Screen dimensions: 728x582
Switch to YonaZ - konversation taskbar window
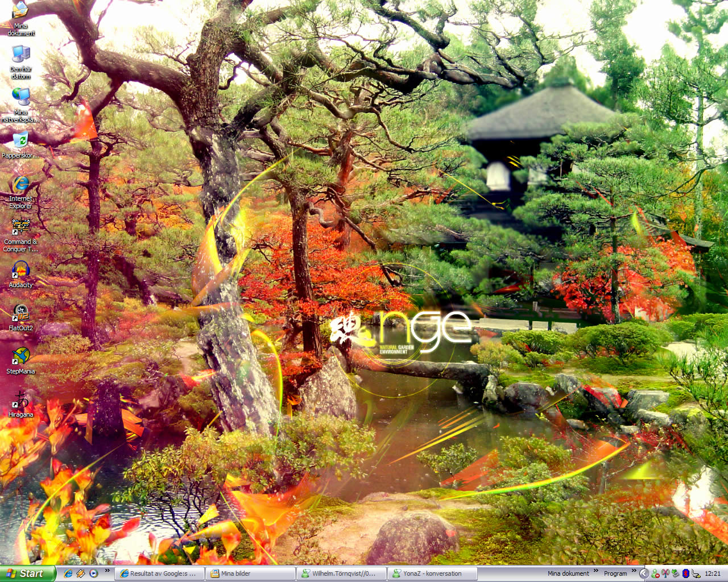click(432, 573)
